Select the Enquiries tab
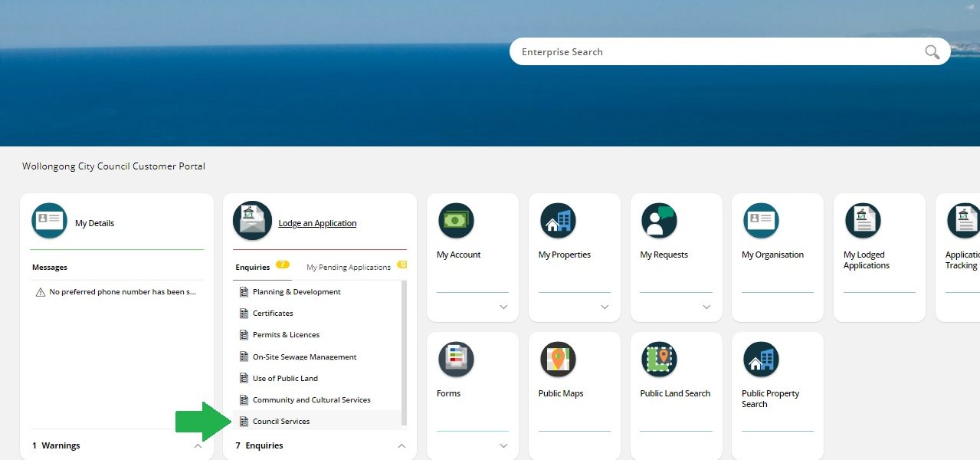 coord(253,268)
